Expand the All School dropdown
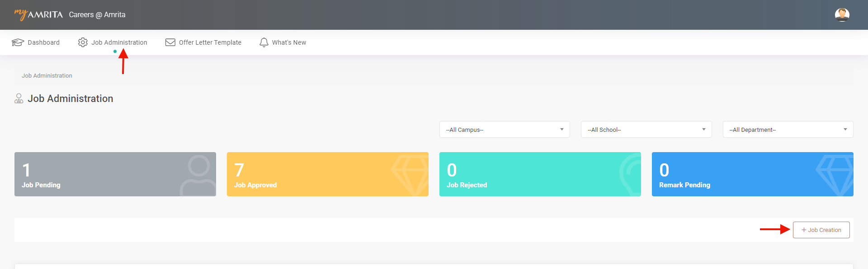The height and width of the screenshot is (269, 868). pos(646,130)
